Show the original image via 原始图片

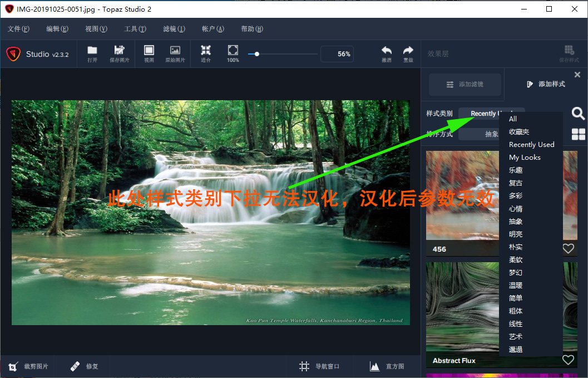pyautogui.click(x=175, y=53)
